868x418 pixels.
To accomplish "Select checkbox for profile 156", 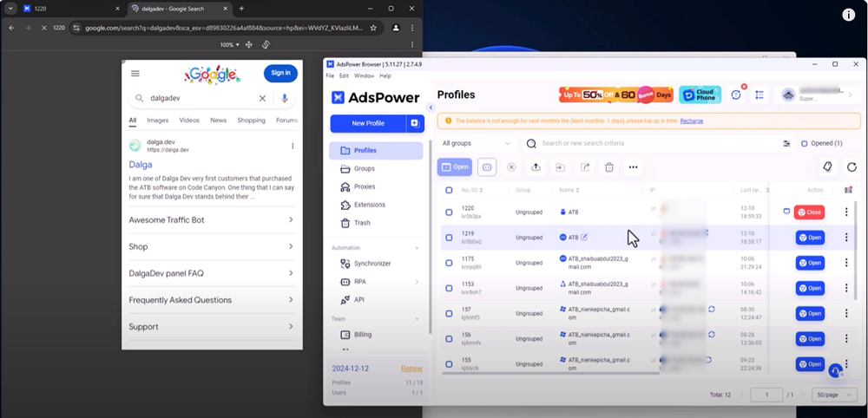I will [x=449, y=339].
